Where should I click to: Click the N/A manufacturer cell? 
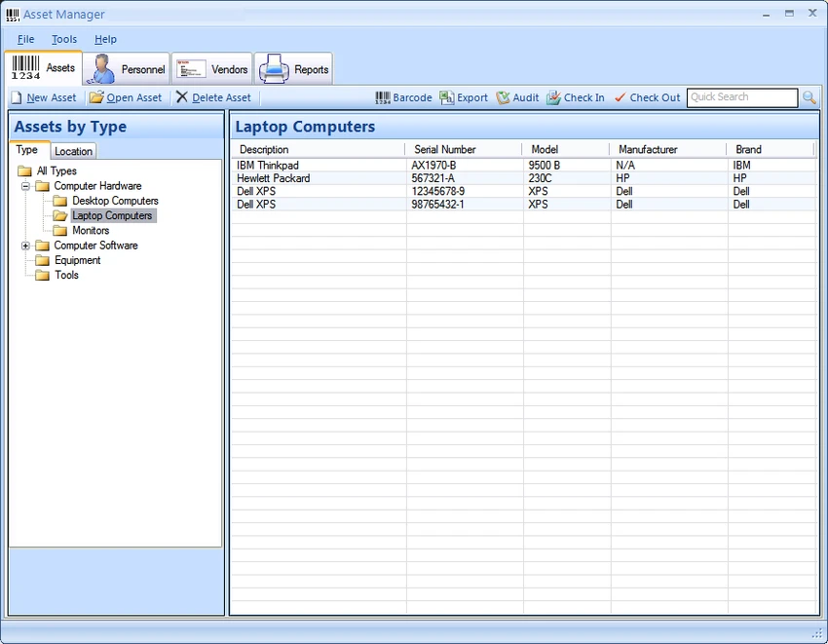625,166
